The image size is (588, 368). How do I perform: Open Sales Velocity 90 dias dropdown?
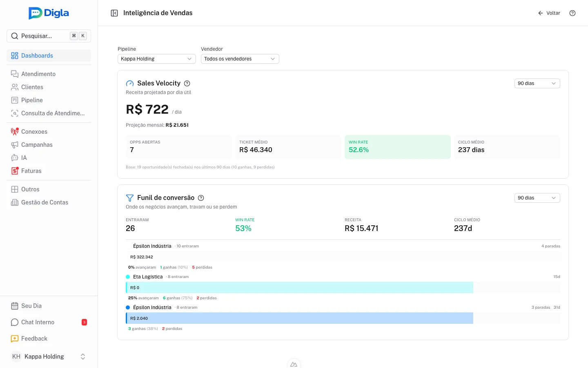pyautogui.click(x=537, y=83)
